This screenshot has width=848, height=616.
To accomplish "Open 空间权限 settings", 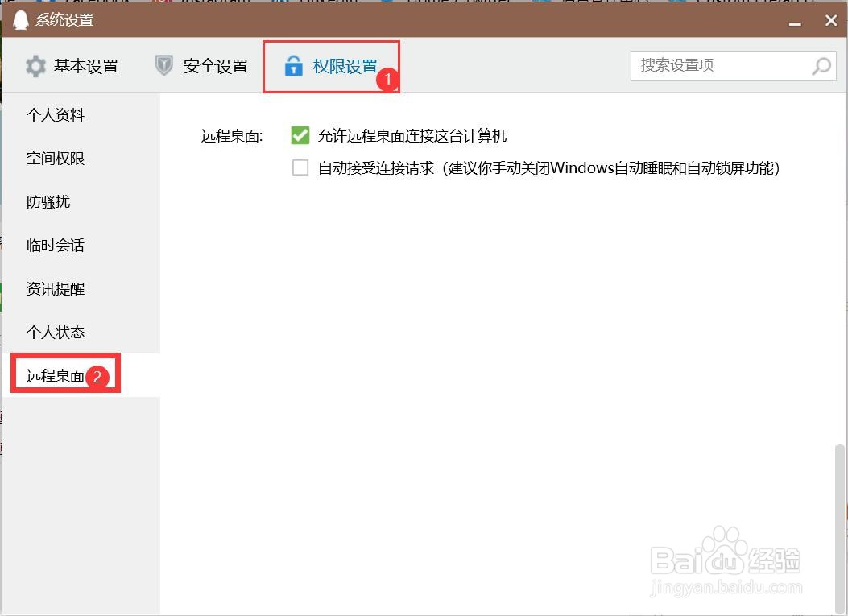I will [55, 158].
